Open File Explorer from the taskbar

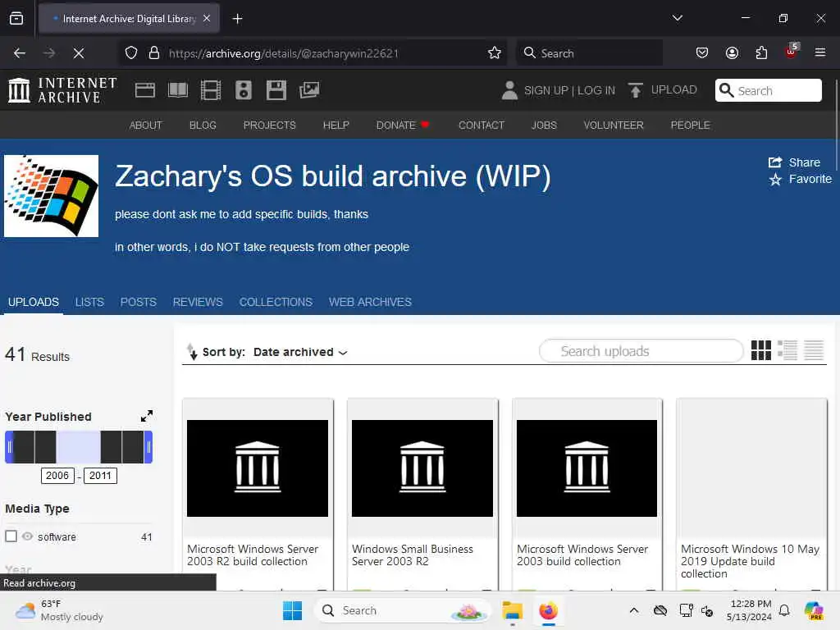click(x=512, y=610)
